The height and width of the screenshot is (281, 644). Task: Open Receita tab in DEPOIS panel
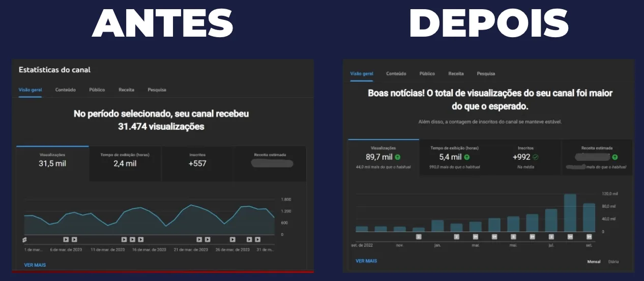click(456, 74)
